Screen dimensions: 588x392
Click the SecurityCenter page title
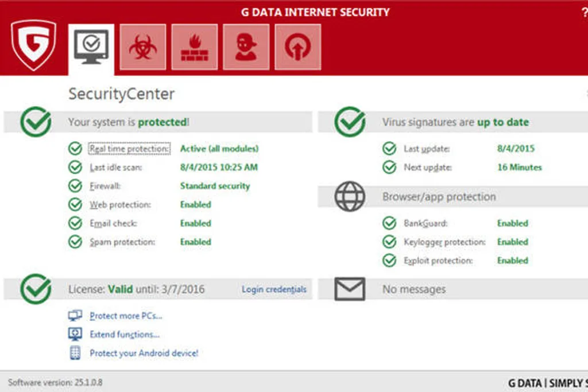pos(122,94)
